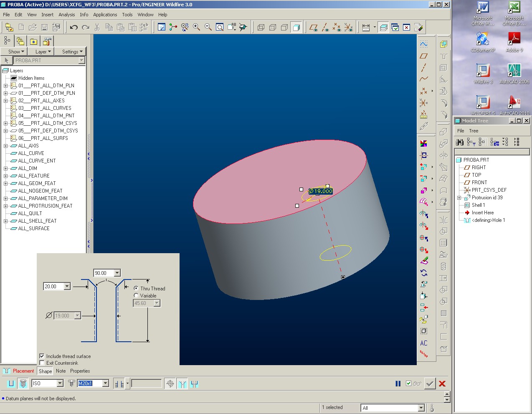Viewport: 532px width, 414px height.
Task: Open the M20x1 screw size dropdown
Action: pos(106,383)
